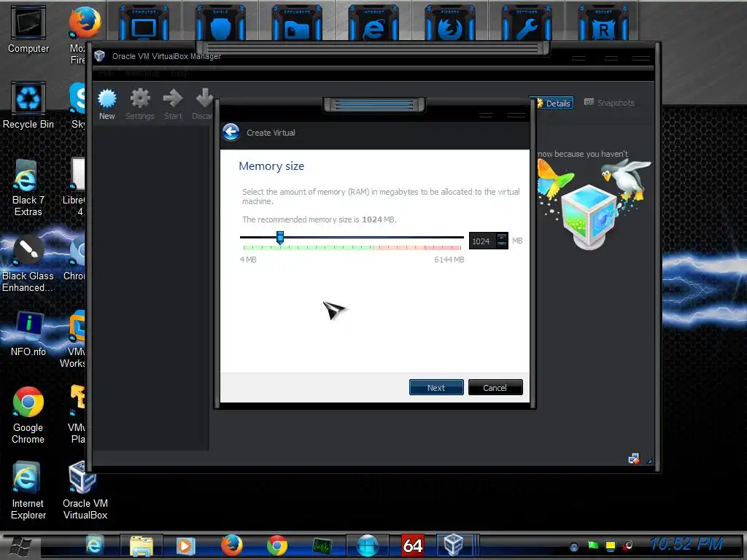Click the VirtualBox cube icon in title bar
The height and width of the screenshot is (560, 747).
[99, 55]
